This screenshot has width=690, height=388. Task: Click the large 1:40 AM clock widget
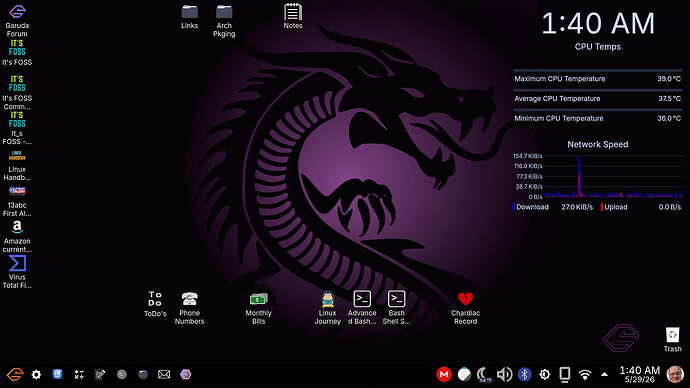click(x=598, y=23)
